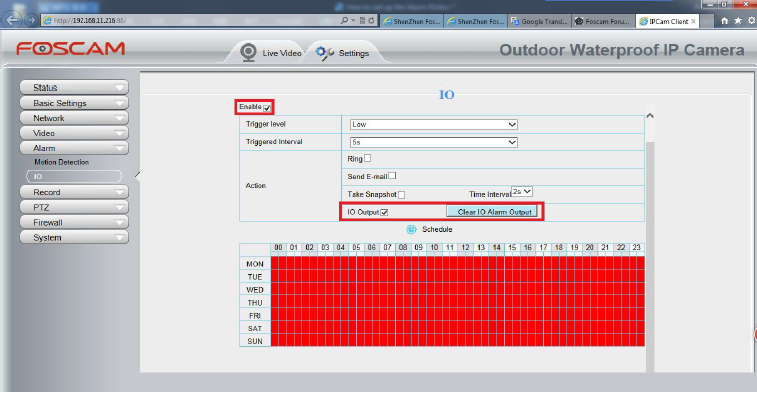
Task: Check the Take Snapshot checkbox
Action: [401, 195]
